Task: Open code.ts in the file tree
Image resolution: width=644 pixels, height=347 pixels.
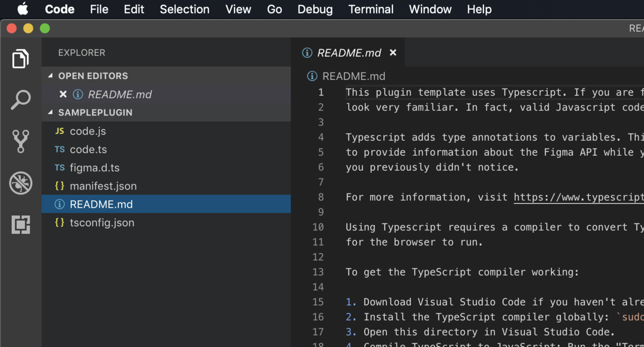Action: click(x=166, y=149)
